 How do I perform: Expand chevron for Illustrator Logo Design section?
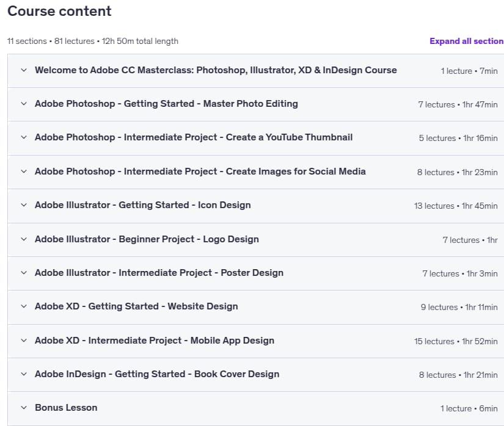point(24,239)
